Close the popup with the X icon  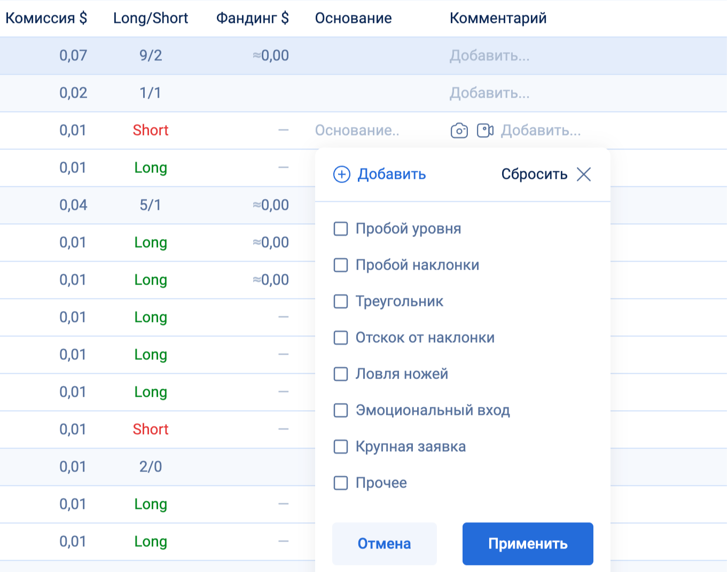pyautogui.click(x=584, y=174)
